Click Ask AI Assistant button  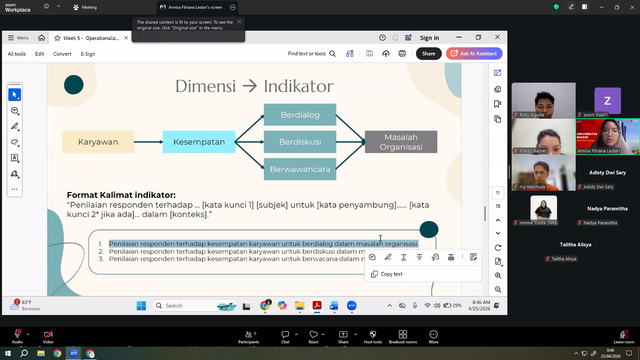coord(474,53)
